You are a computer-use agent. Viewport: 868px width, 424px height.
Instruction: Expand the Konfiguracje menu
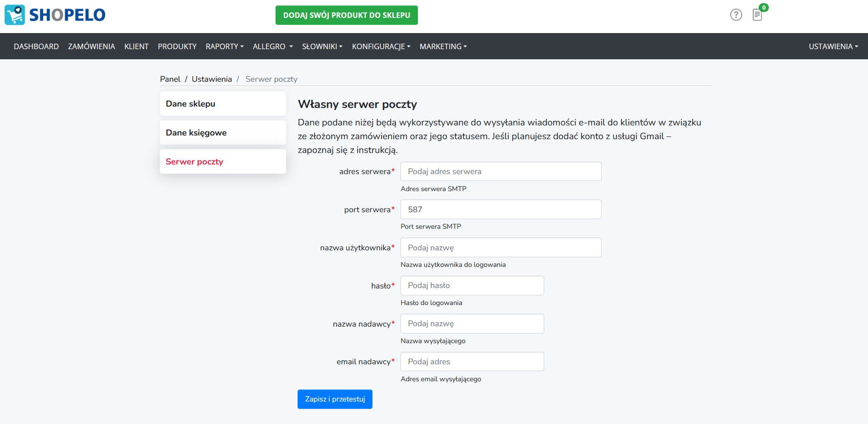click(x=381, y=46)
